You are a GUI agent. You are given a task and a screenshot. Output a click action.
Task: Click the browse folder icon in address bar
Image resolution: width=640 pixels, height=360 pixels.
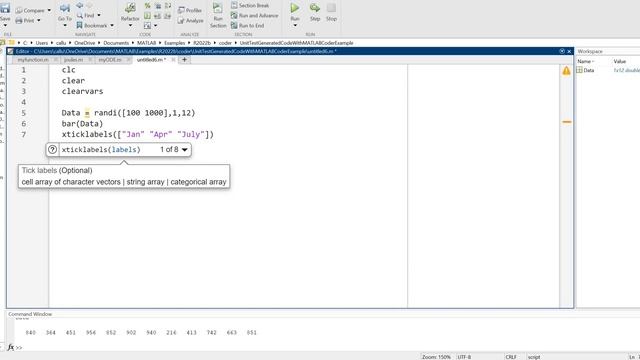(x=11, y=42)
